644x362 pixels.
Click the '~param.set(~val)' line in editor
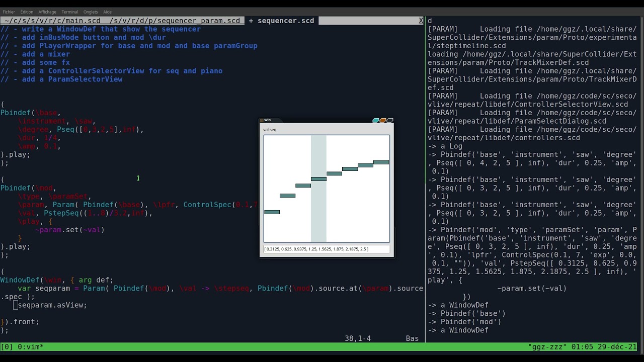click(70, 230)
